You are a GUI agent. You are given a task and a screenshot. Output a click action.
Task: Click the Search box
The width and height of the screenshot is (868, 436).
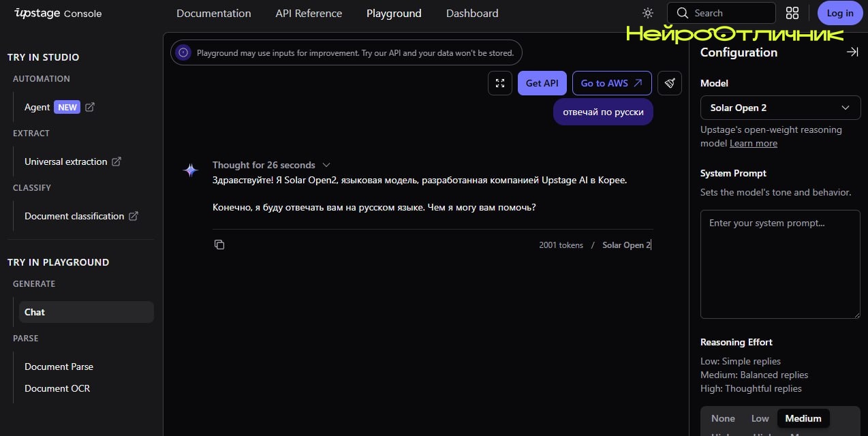click(x=722, y=13)
